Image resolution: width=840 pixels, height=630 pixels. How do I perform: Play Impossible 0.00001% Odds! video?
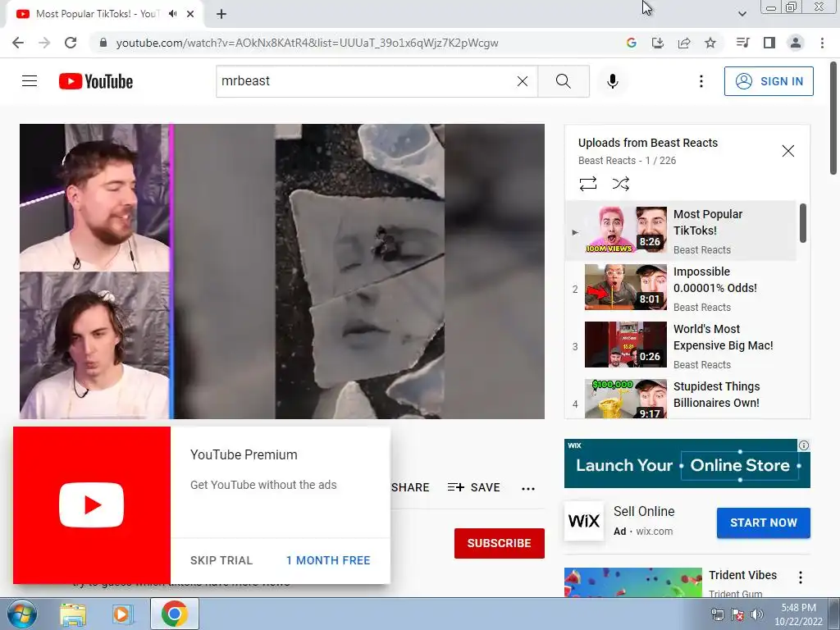pyautogui.click(x=682, y=288)
